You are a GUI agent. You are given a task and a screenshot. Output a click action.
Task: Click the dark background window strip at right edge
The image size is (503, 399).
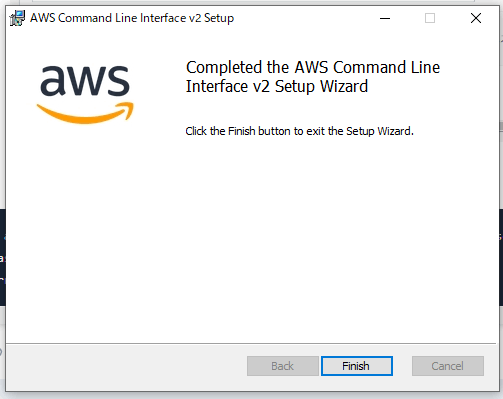[x=501, y=257]
